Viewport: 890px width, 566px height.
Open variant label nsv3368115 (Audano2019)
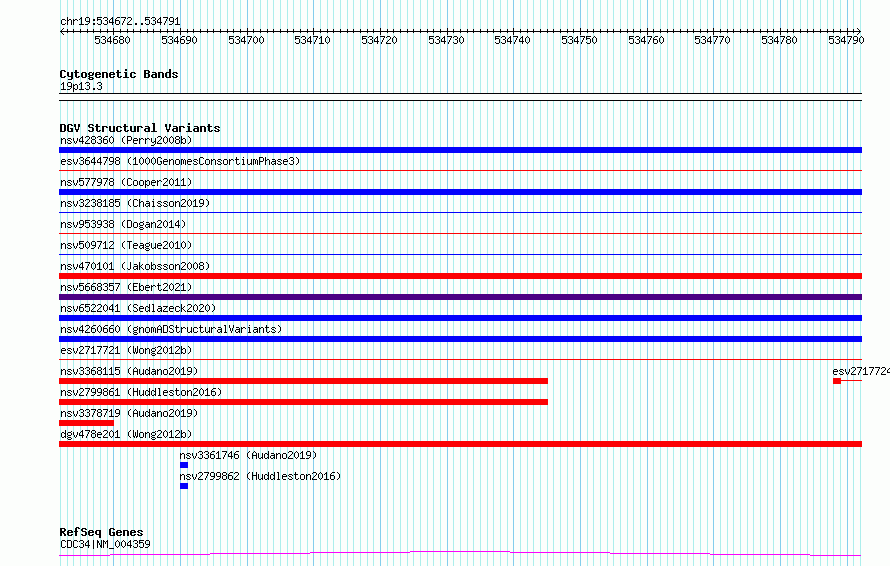click(129, 371)
